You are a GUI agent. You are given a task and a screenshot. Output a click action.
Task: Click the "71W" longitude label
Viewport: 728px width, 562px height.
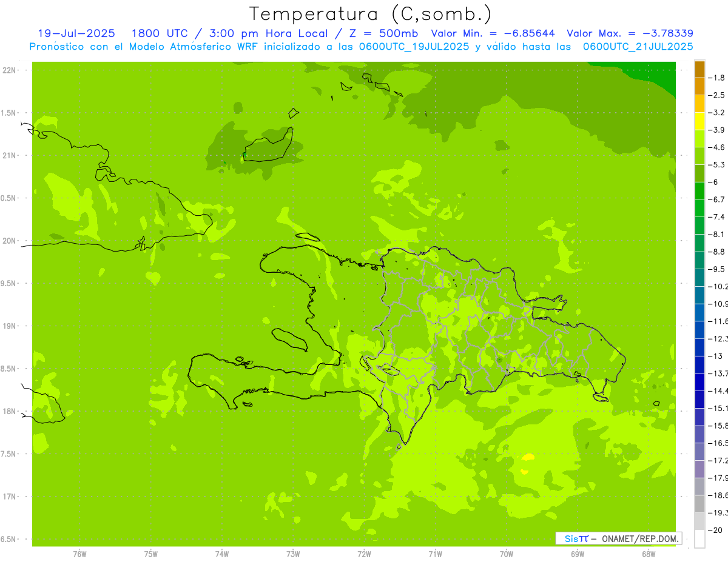pos(435,554)
